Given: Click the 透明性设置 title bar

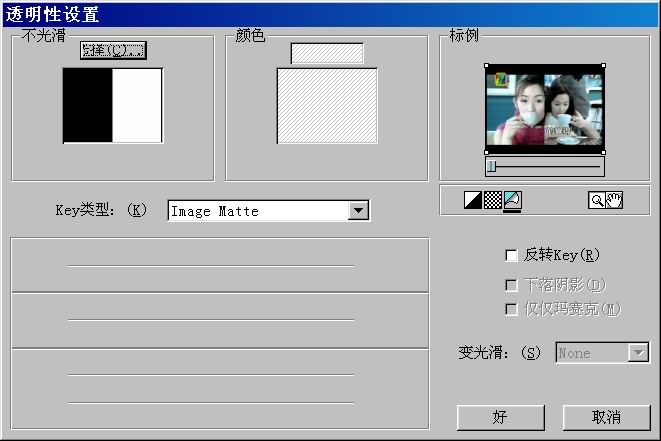Looking at the screenshot, I should tap(330, 15).
